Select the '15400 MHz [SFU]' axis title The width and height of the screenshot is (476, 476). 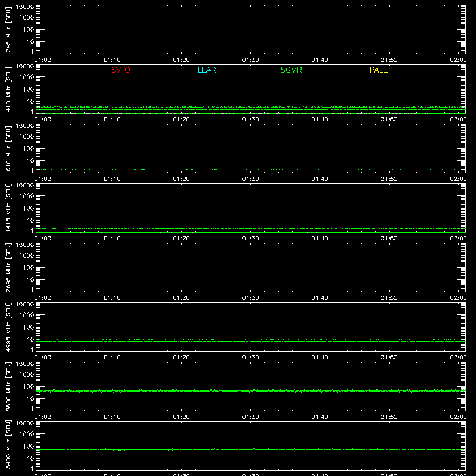8,446
